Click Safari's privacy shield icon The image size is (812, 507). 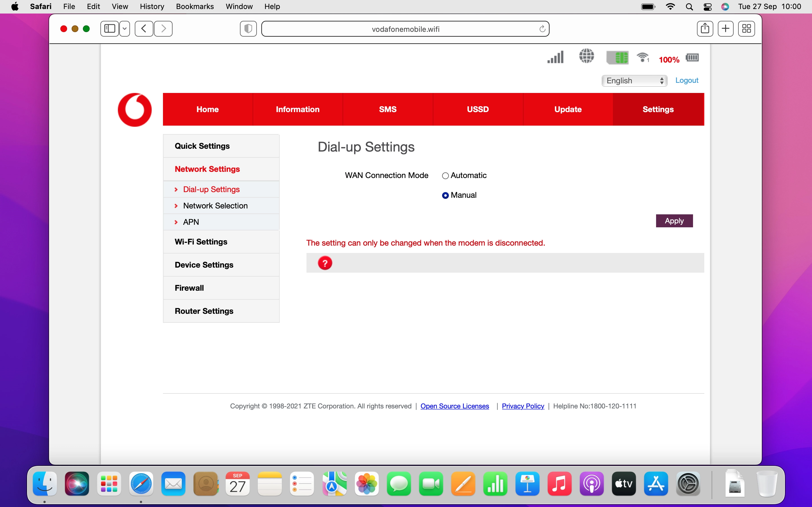point(248,29)
